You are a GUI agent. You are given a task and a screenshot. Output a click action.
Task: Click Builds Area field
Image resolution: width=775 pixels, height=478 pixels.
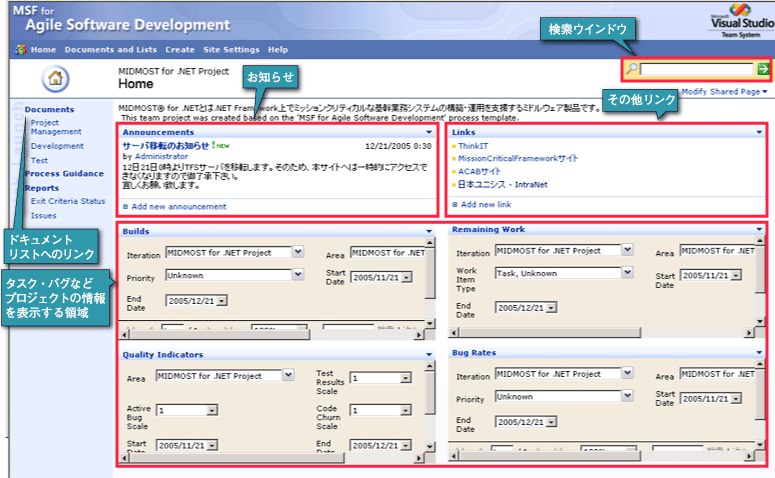[388, 253]
